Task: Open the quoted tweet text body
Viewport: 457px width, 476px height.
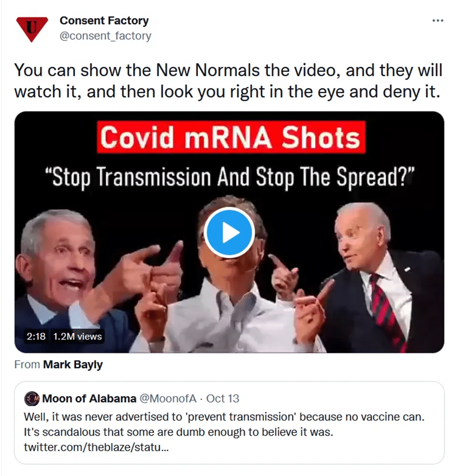Action: tap(224, 425)
